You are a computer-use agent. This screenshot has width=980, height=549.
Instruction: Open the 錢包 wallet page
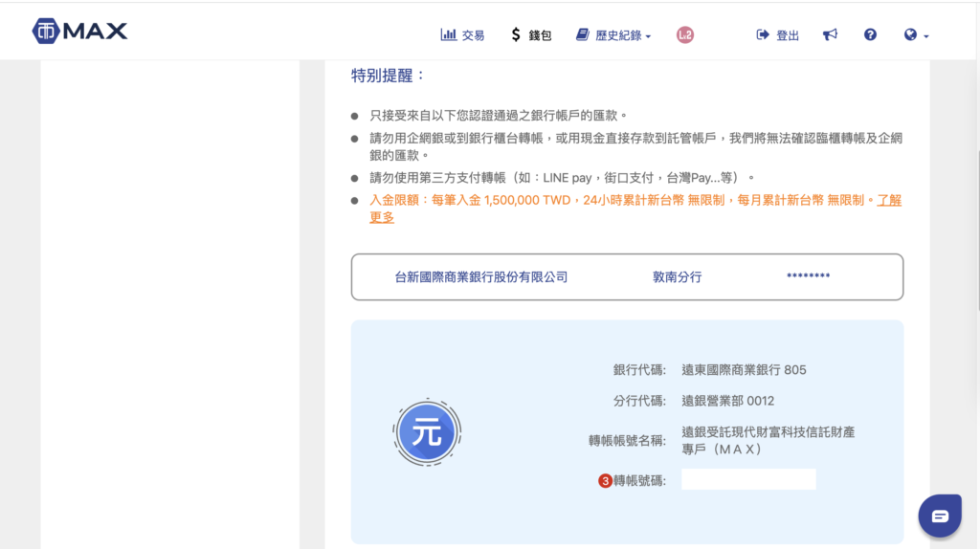pyautogui.click(x=531, y=34)
